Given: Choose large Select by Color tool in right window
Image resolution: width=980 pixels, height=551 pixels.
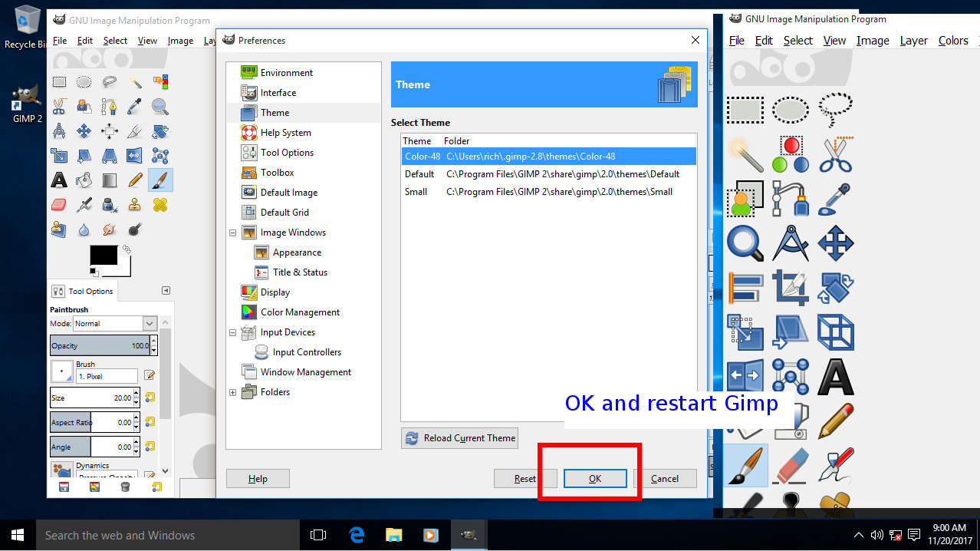Looking at the screenshot, I should point(790,154).
